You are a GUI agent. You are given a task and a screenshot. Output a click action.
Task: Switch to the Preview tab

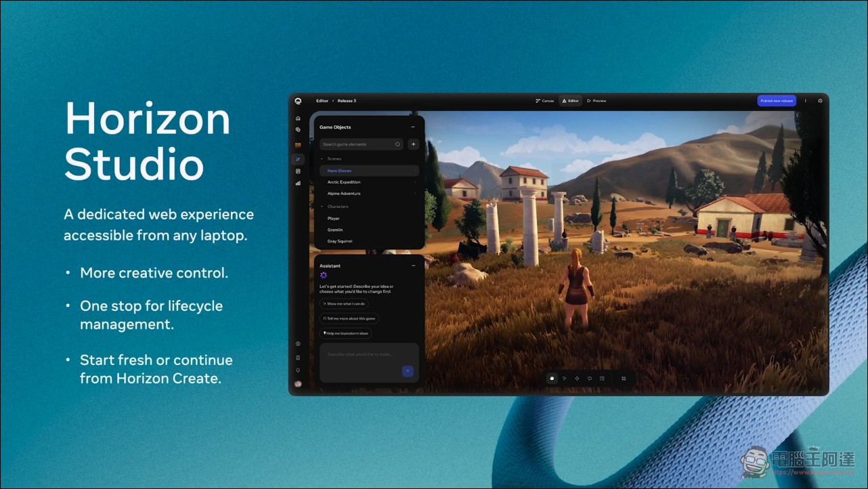coord(596,101)
